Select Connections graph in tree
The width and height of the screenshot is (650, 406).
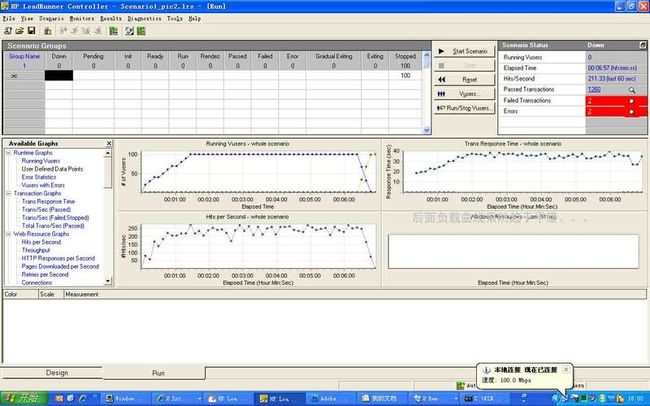coord(37,282)
